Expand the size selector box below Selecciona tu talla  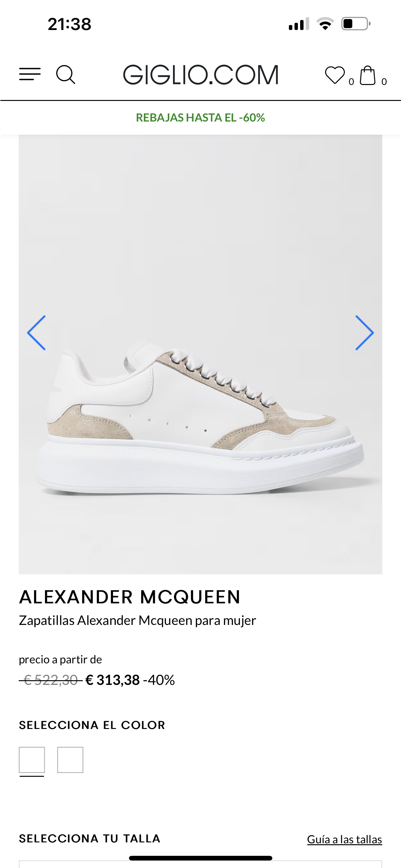tap(200, 864)
